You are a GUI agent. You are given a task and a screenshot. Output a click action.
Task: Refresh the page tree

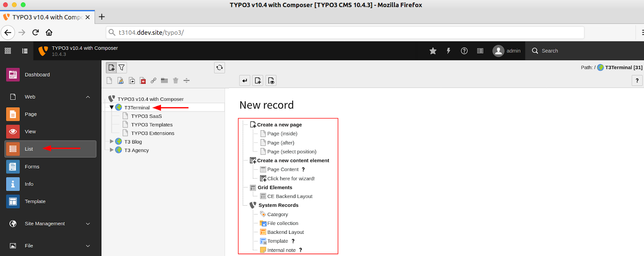click(219, 68)
